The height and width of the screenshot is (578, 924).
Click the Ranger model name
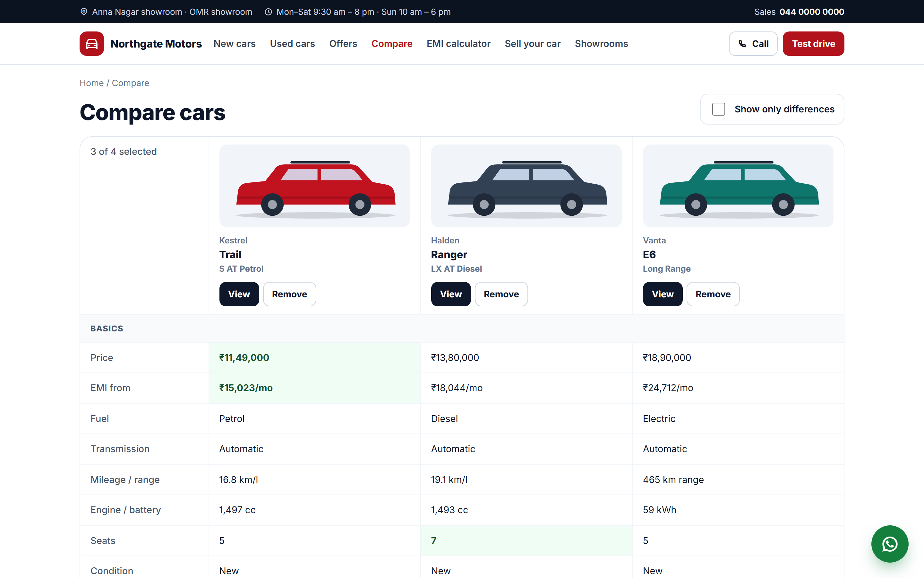(449, 255)
